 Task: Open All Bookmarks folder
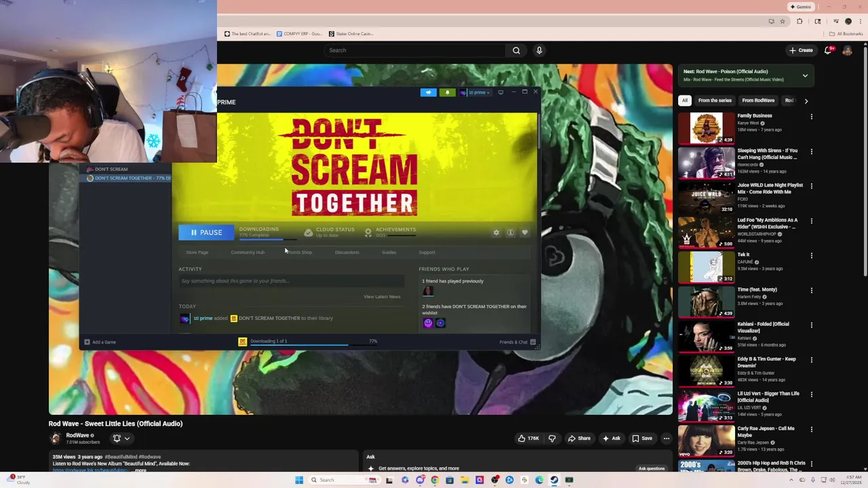pyautogui.click(x=846, y=34)
